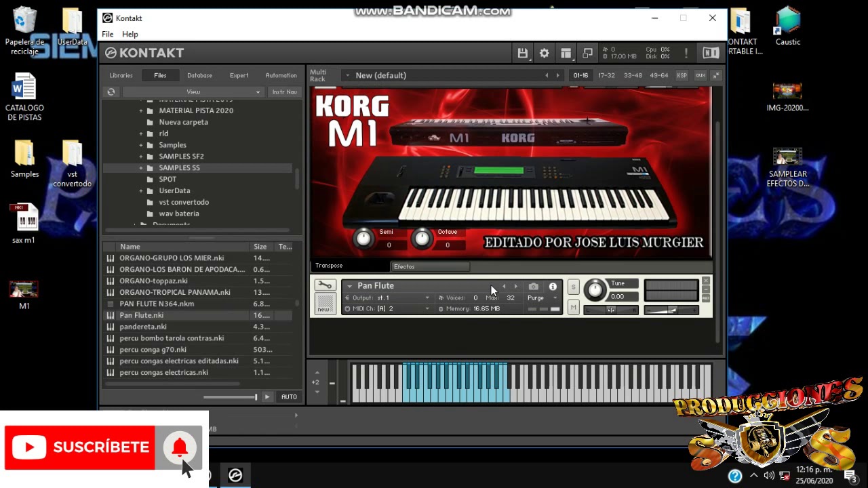Open instrument edit mode with wrench icon

(x=325, y=285)
